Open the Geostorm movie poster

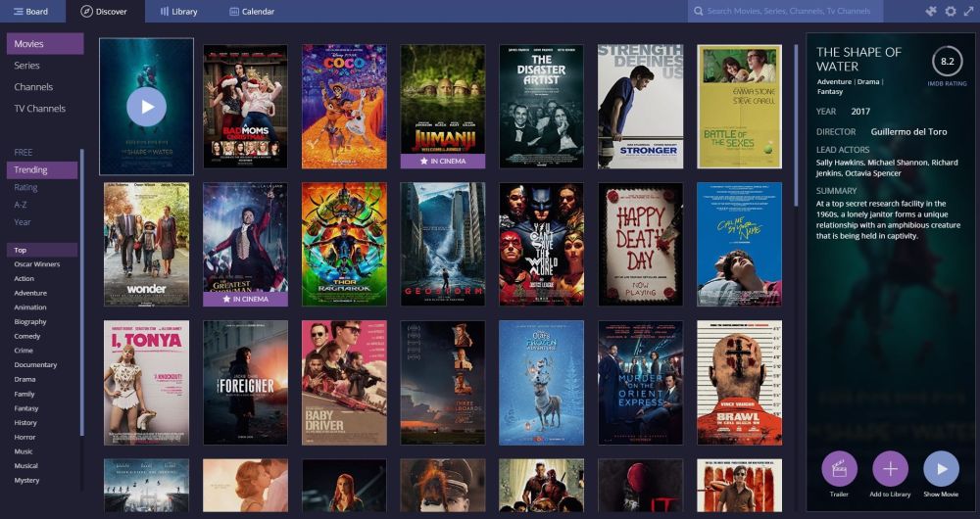(x=443, y=244)
